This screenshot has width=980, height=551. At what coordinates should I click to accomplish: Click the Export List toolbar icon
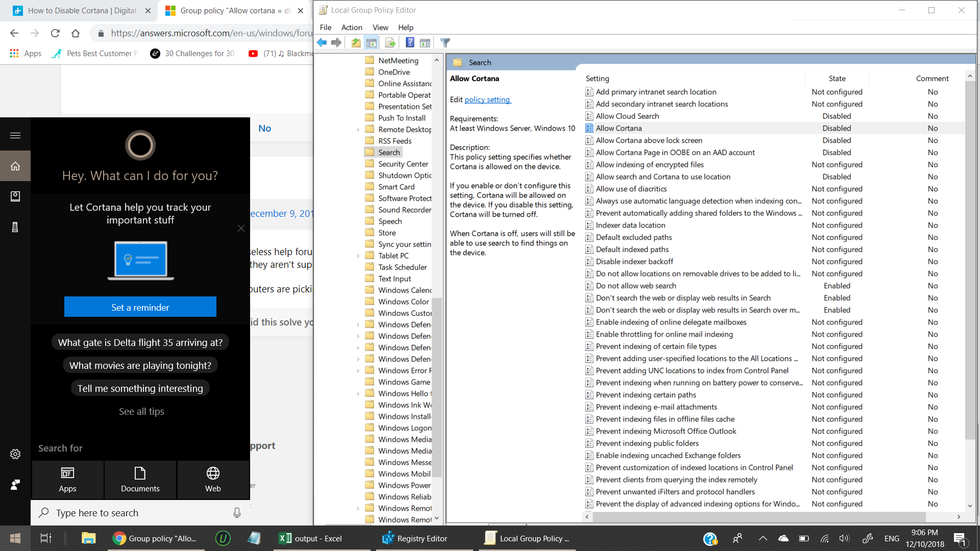point(390,43)
